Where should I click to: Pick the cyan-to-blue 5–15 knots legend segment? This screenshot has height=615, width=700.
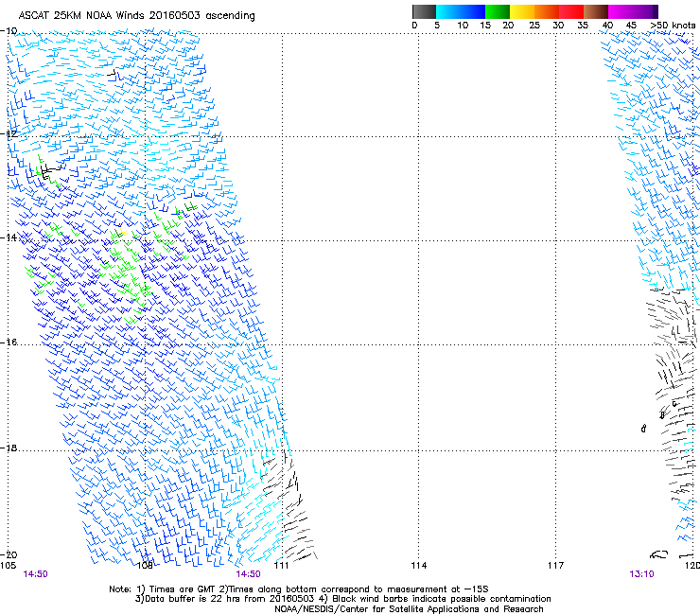461,11
